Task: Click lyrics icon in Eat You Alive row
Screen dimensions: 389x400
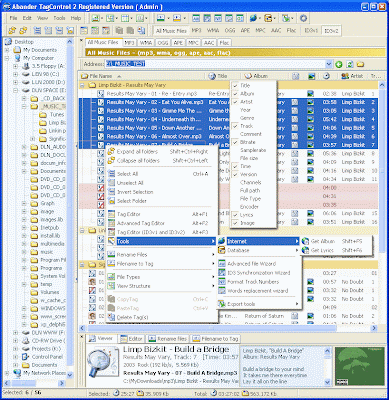Action: coord(295,102)
